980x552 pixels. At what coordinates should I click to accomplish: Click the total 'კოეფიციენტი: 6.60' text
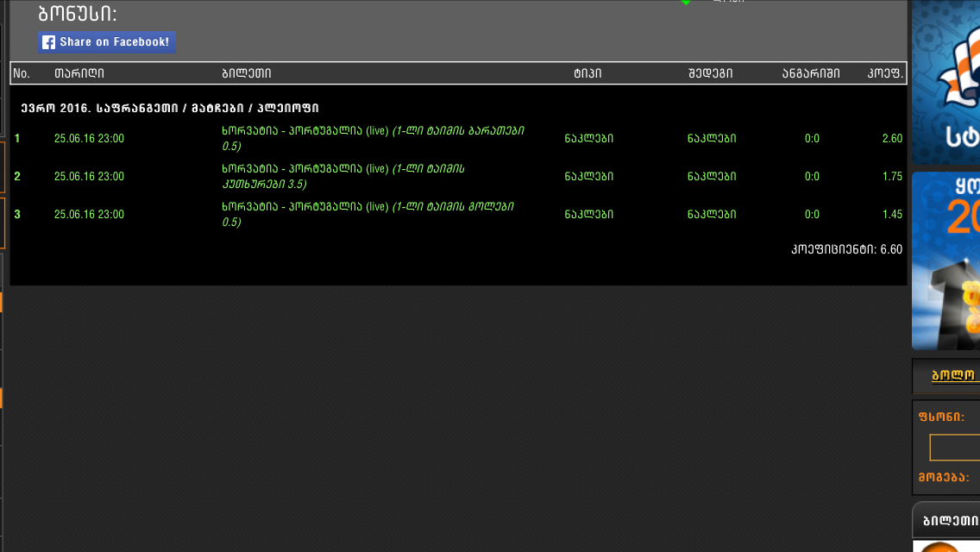[847, 248]
